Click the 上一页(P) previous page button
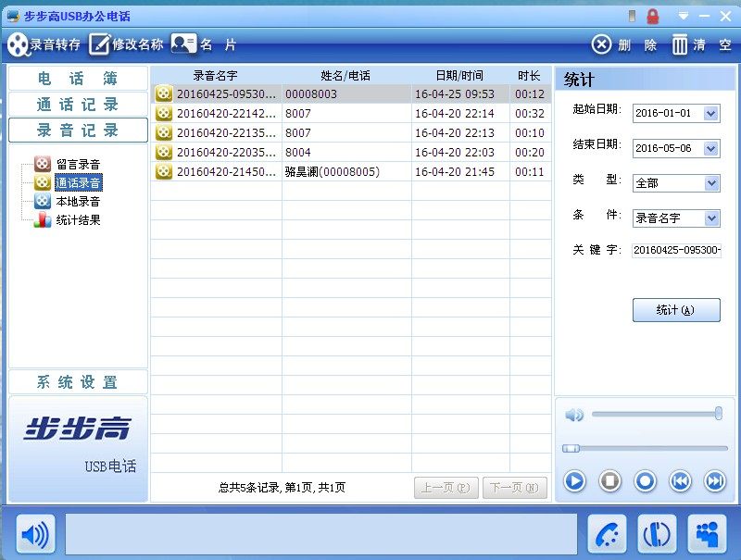 pos(446,487)
